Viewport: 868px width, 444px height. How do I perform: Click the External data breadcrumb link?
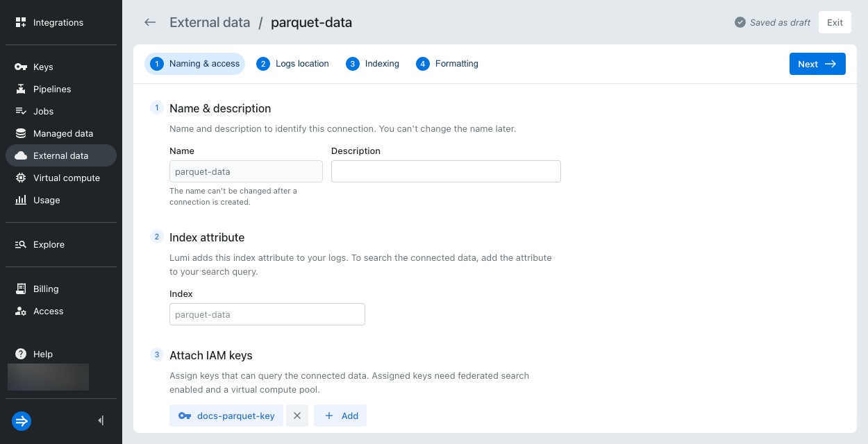pos(210,22)
